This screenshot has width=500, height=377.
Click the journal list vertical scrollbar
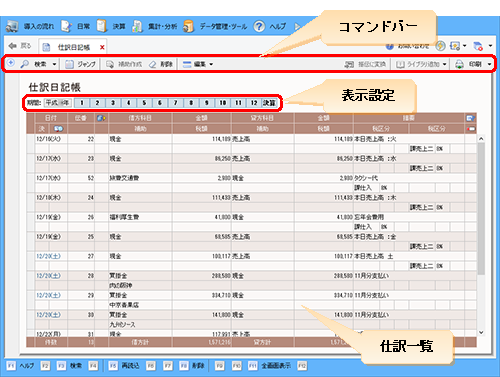point(481,235)
